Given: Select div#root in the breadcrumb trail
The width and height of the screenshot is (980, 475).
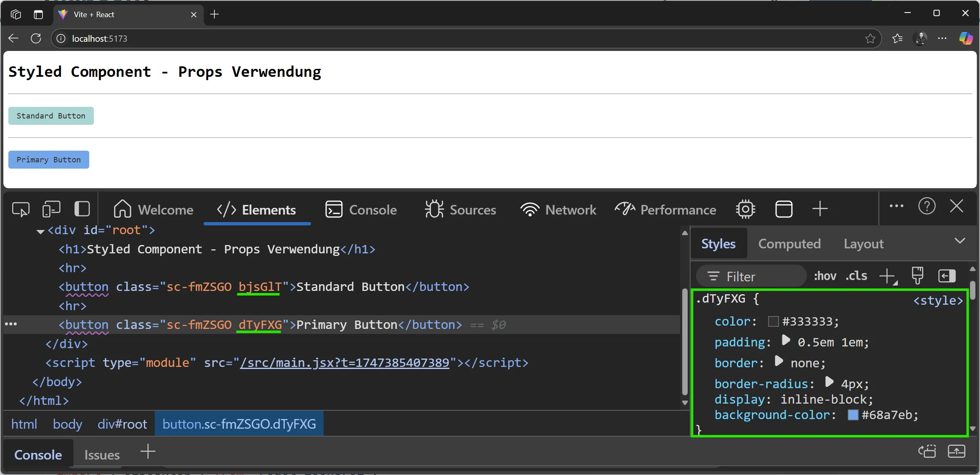Looking at the screenshot, I should (122, 424).
